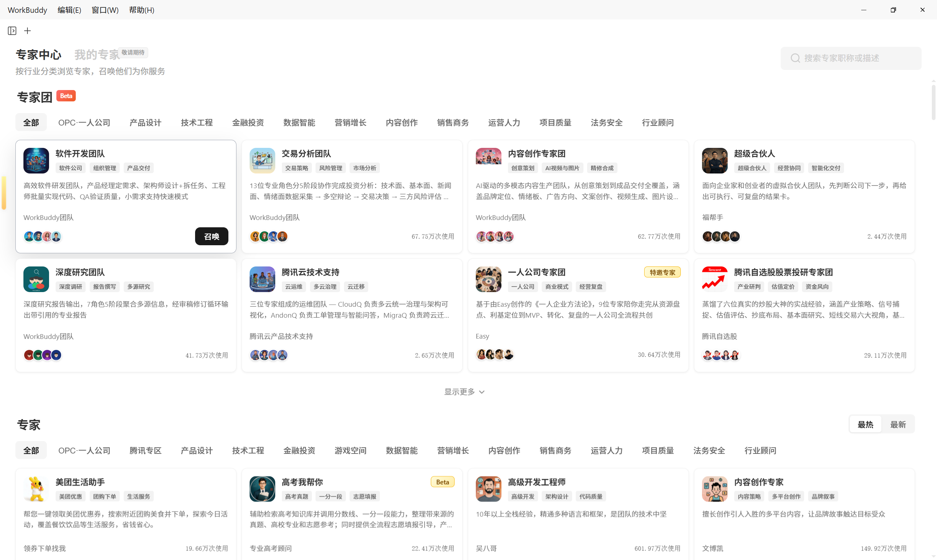Click the Beta badge beside 专家团
Screen dimensions: 937x560
pyautogui.click(x=66, y=96)
